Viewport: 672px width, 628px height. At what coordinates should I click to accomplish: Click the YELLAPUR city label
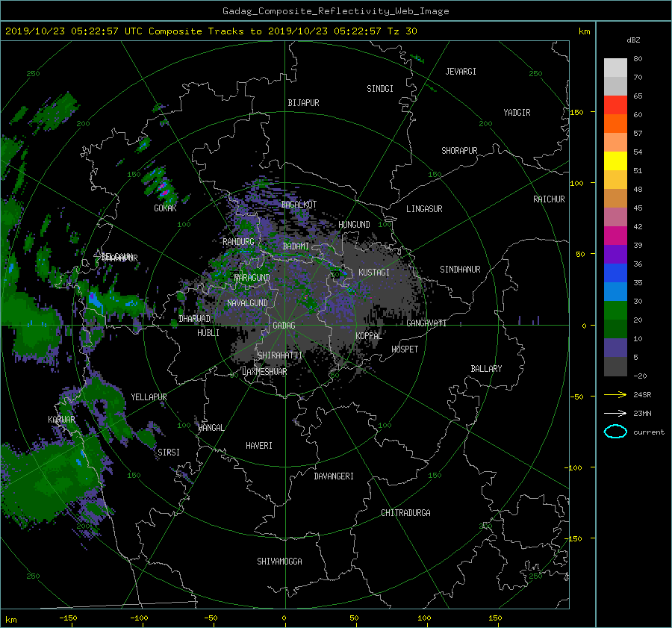coord(149,397)
